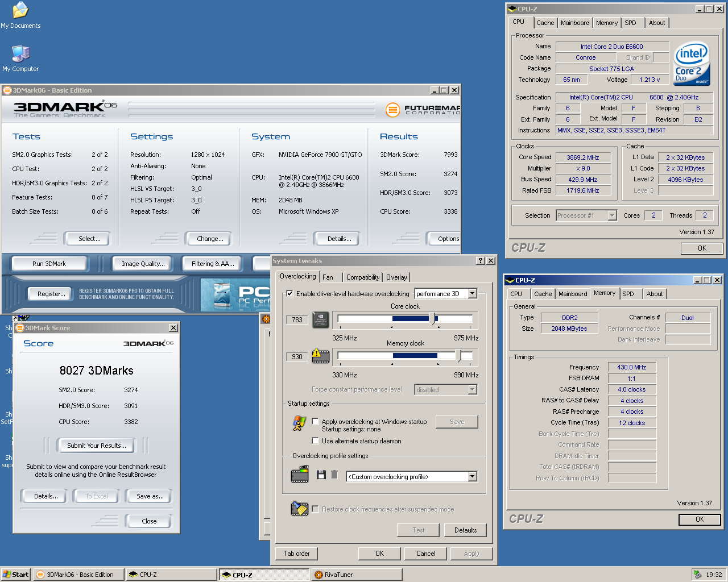The image size is (728, 582).
Task: Click the Windows startup settings icon
Action: coord(299,423)
